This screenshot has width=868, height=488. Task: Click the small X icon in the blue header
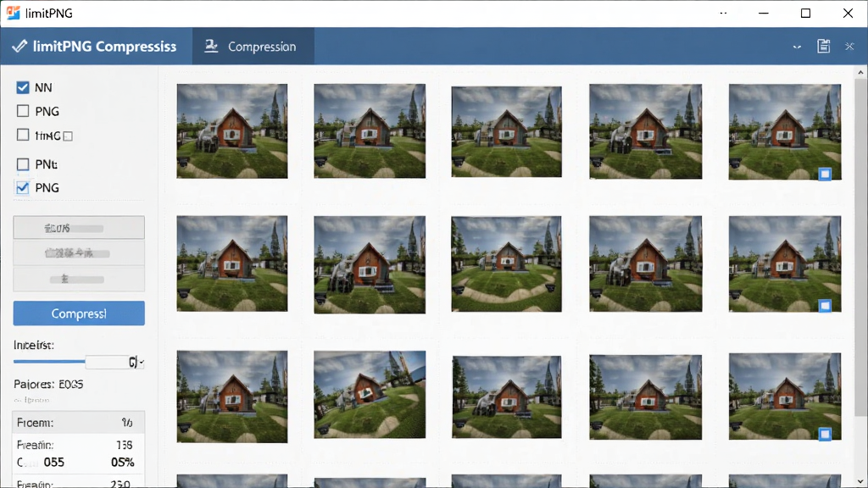(849, 47)
